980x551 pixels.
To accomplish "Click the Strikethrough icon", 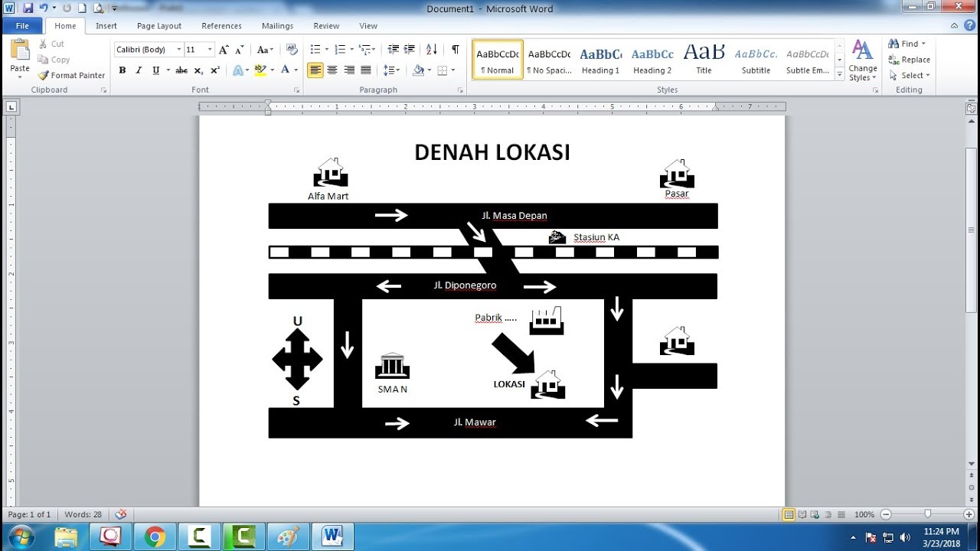I will 181,70.
